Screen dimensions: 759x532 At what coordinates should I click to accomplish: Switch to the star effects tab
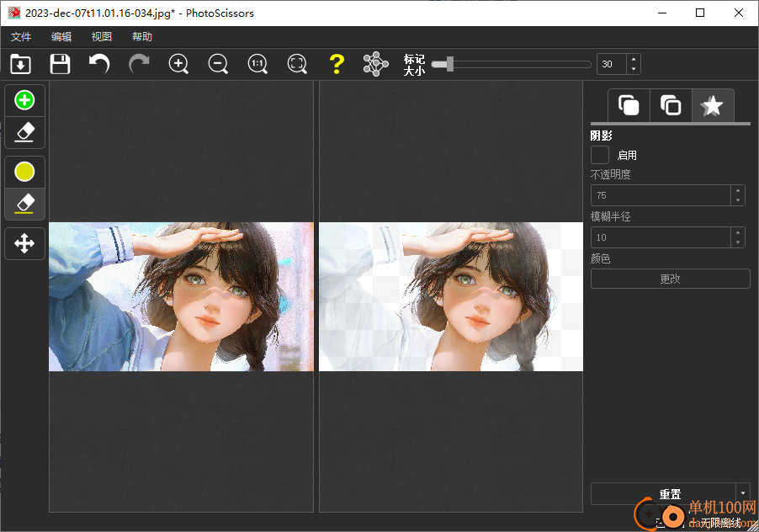click(x=713, y=105)
